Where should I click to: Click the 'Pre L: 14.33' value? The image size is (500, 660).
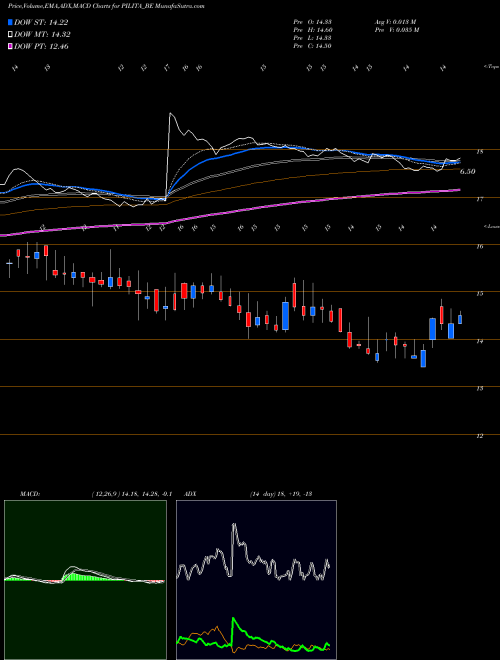(x=313, y=38)
